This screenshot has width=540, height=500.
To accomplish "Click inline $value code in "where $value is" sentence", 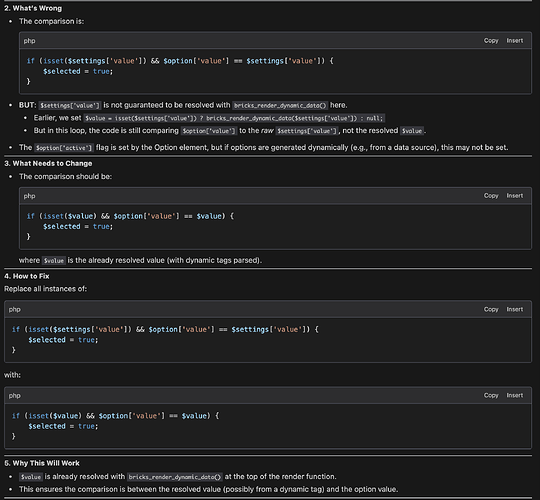I will click(x=54, y=261).
